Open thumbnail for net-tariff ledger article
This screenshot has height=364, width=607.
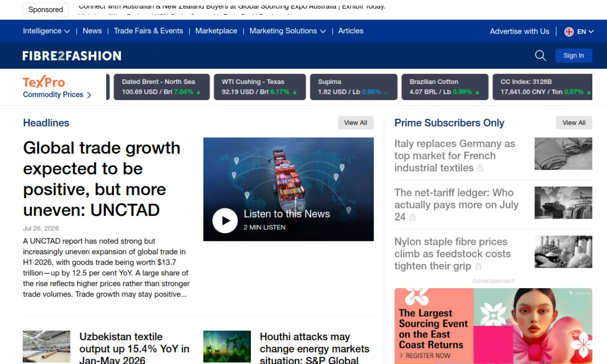[x=563, y=203]
